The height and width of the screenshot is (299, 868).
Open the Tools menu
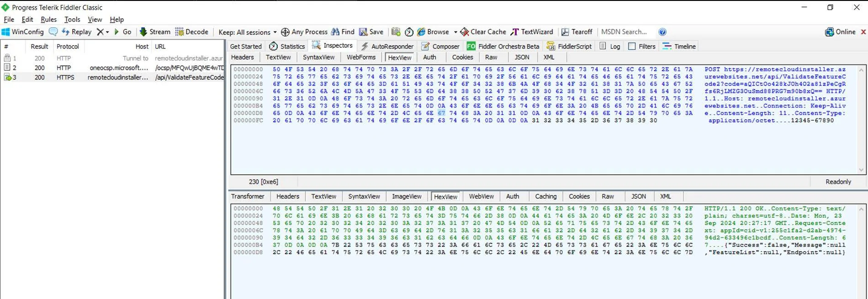(x=72, y=19)
